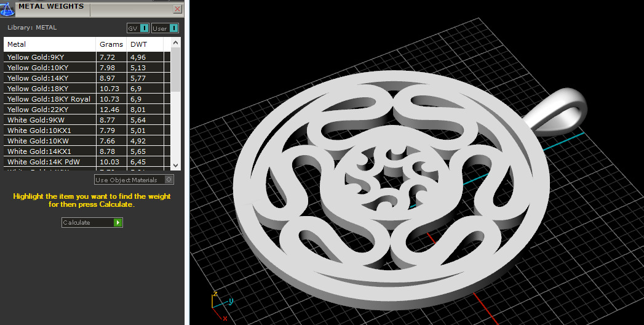Image resolution: width=644 pixels, height=325 pixels.
Task: Click the 7.72 grams value
Action: [107, 57]
